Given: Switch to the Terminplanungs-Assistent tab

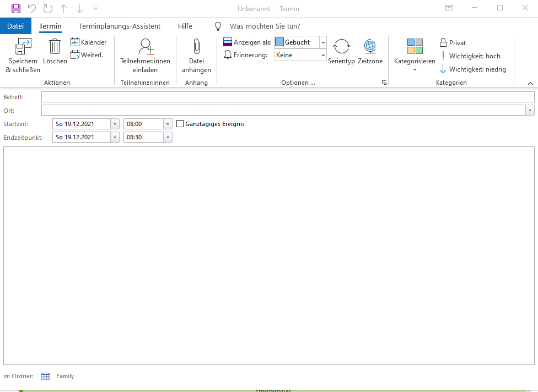Looking at the screenshot, I should point(120,26).
